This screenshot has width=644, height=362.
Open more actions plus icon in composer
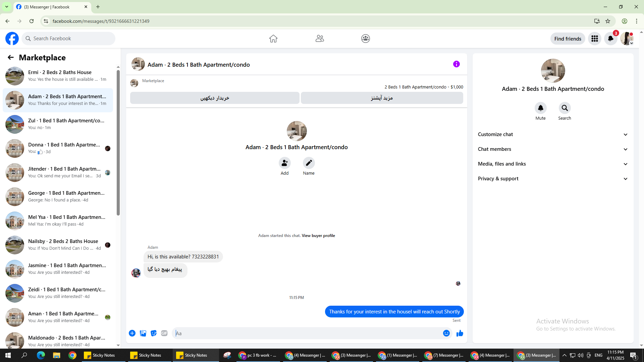pyautogui.click(x=132, y=333)
